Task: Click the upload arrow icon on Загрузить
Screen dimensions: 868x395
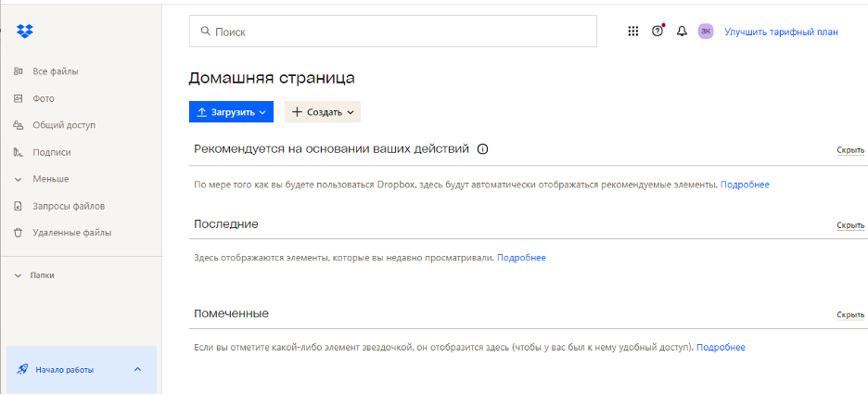Action: point(202,112)
